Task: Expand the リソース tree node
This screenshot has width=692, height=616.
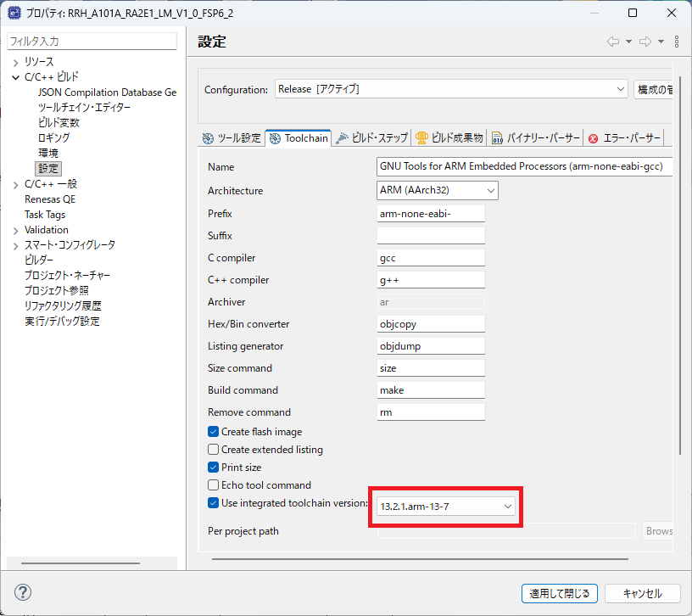Action: (x=15, y=62)
